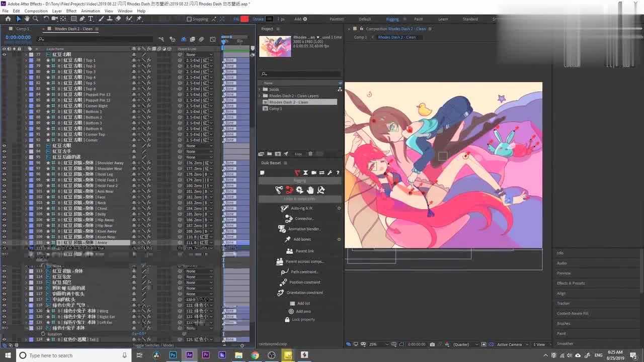Switch to Paint workspace tab
644x362 pixels.
pos(419,19)
